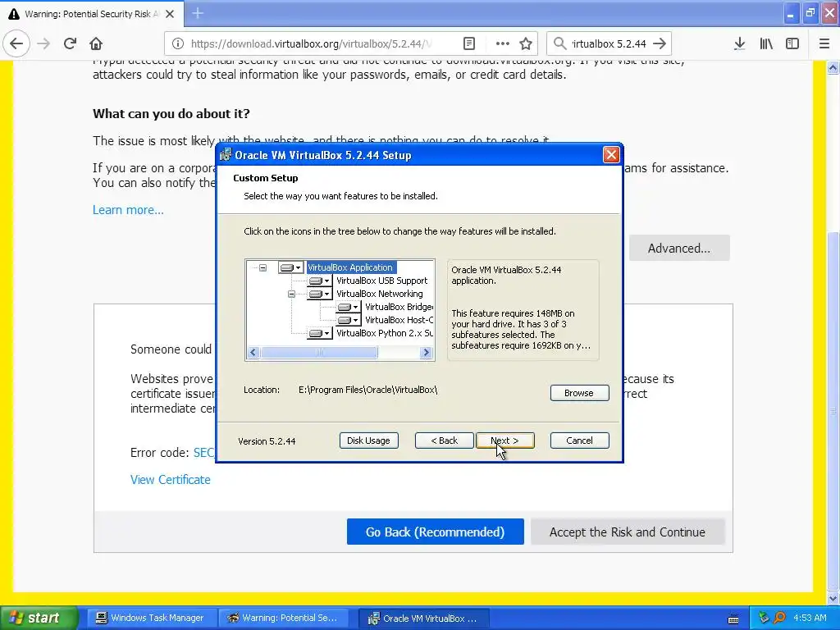The height and width of the screenshot is (630, 840).
Task: Open page actions three-dot menu
Action: (503, 43)
